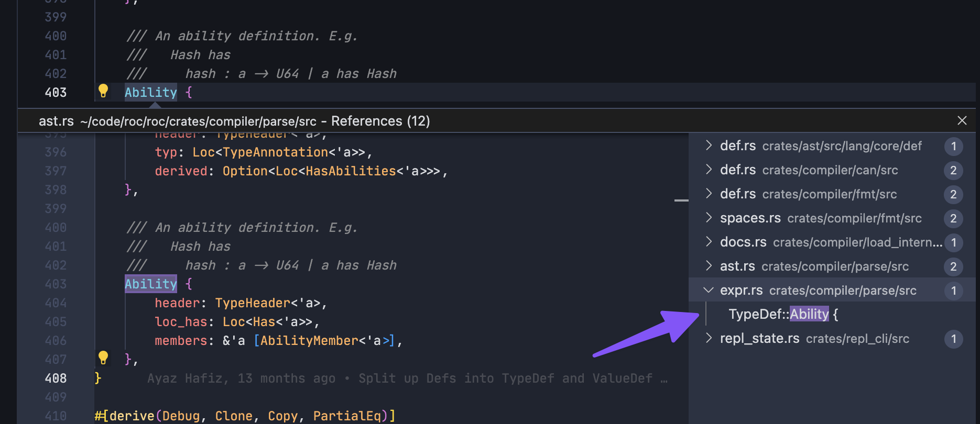Expand def.rs in crates/compiler/fmt/src
Screen dimensions: 980x424
pyautogui.click(x=709, y=194)
